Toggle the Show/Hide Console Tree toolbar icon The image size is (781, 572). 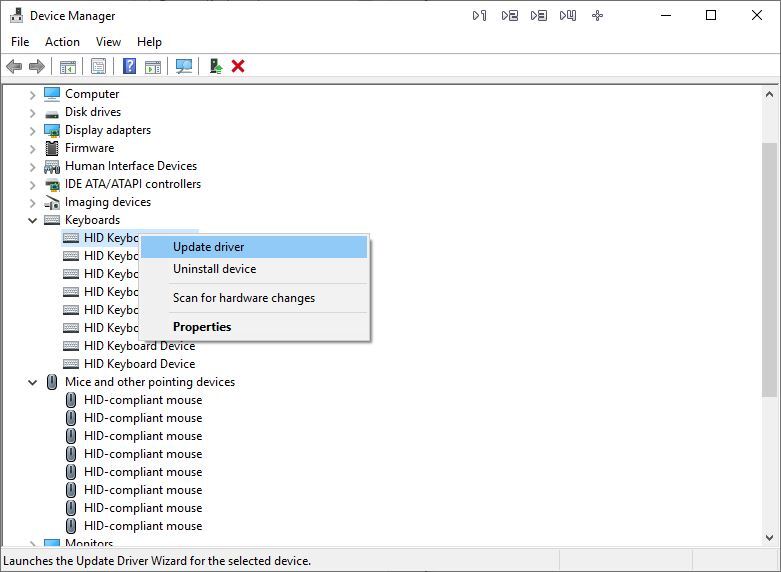(x=68, y=66)
